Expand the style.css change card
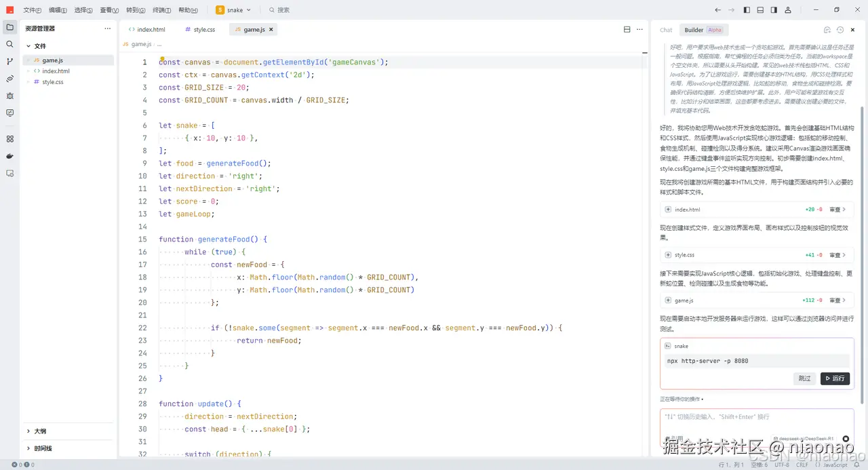 (x=668, y=255)
